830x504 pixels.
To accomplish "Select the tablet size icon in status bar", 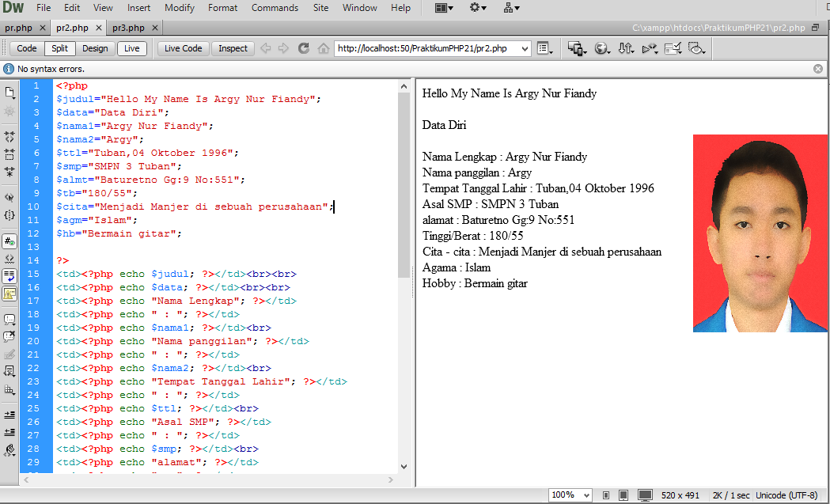I will click(623, 495).
